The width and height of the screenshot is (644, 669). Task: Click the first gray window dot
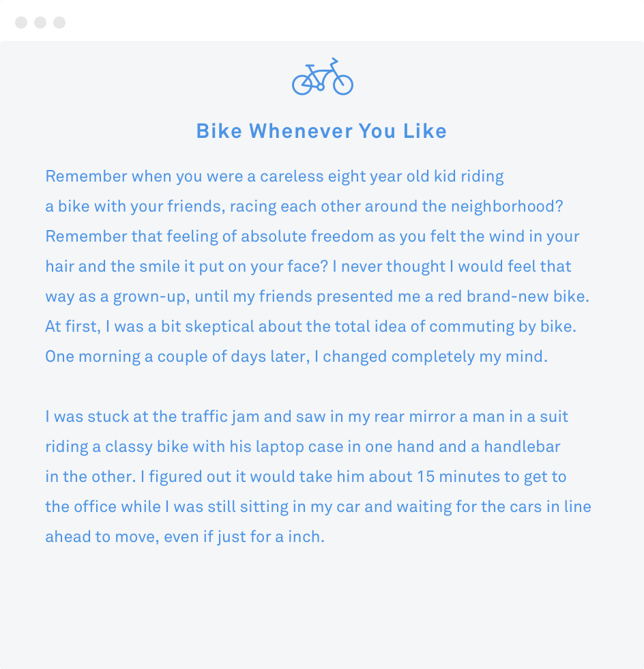(21, 22)
